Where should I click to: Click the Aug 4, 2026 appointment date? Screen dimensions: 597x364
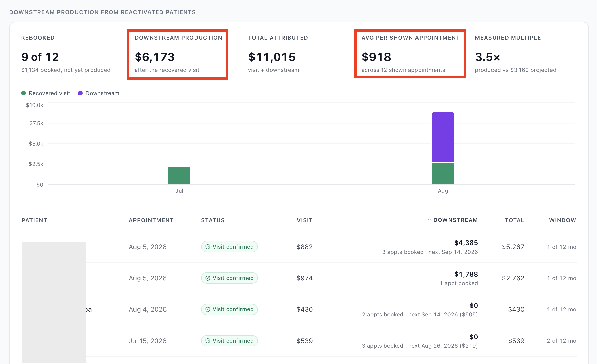(x=147, y=309)
